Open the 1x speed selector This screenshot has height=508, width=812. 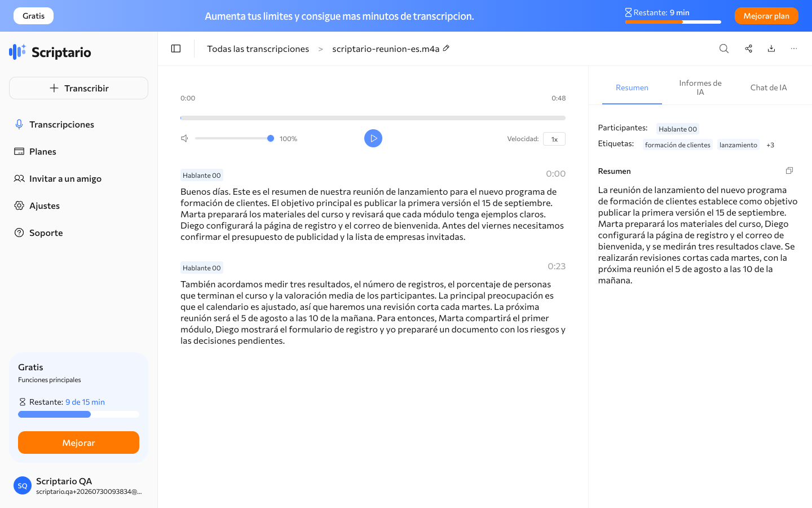coord(554,139)
